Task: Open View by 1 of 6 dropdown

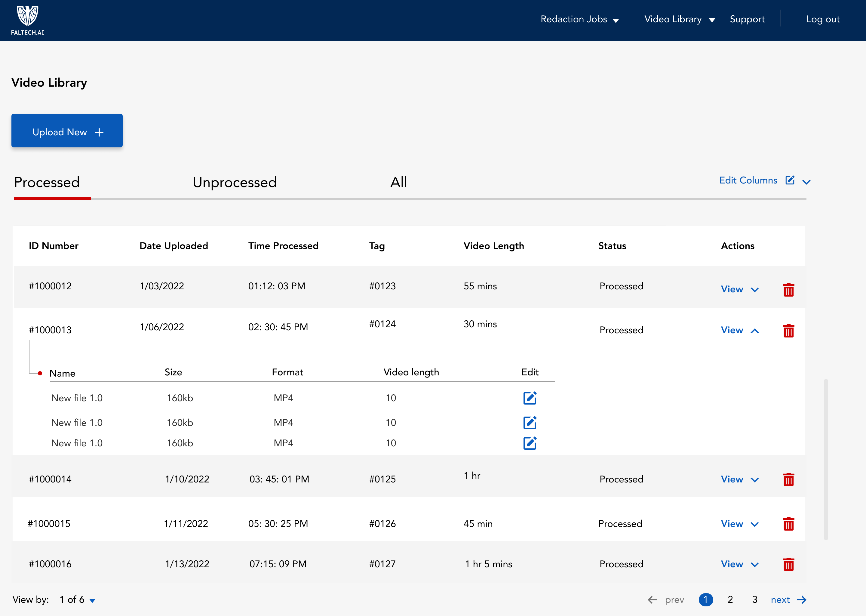Action: point(77,600)
